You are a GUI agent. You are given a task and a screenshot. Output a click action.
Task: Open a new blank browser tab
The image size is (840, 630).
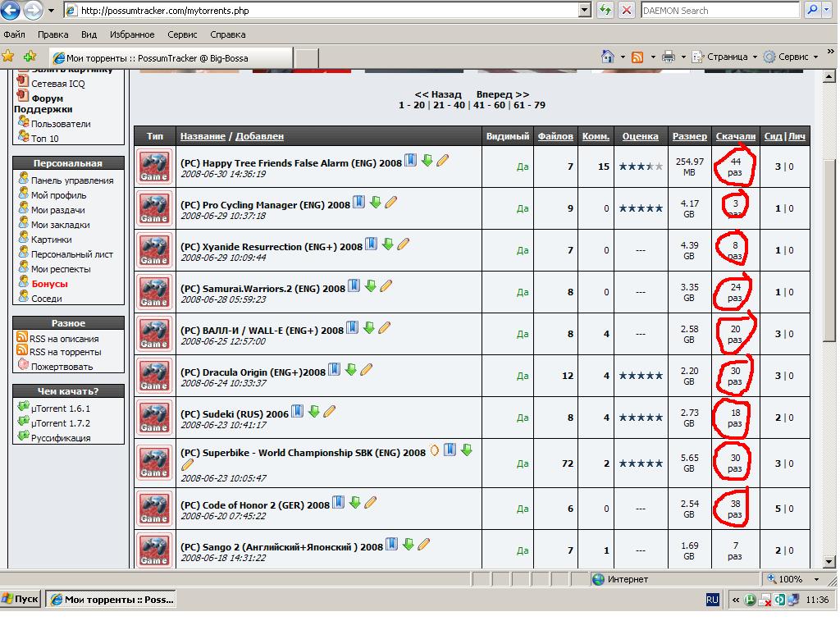pos(307,58)
